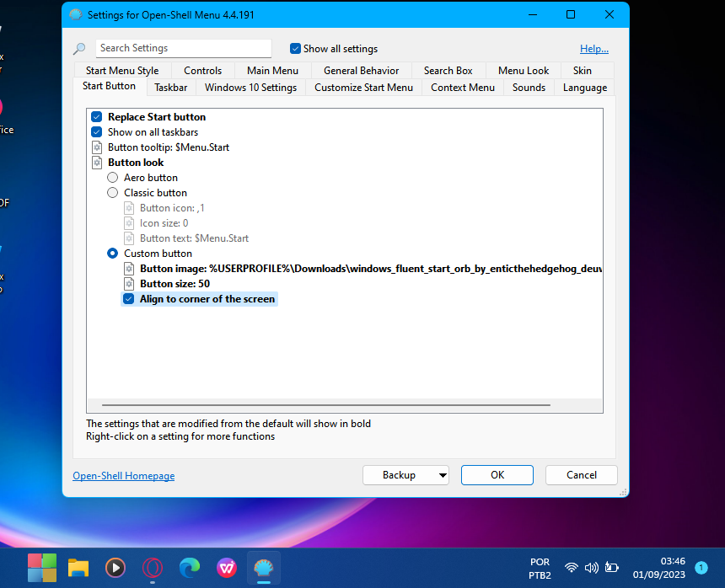The image size is (725, 588).
Task: Toggle the Show on all taskbars checkbox
Action: (97, 131)
